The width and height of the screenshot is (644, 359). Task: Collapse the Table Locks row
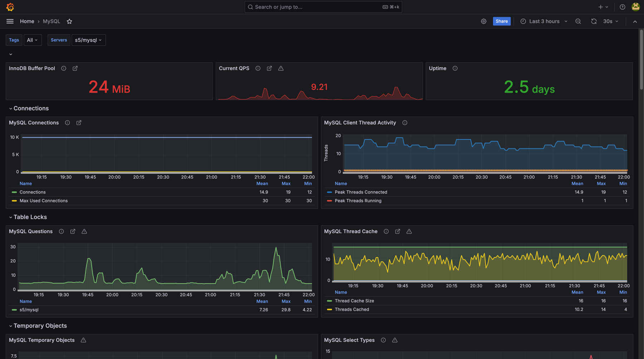30,217
